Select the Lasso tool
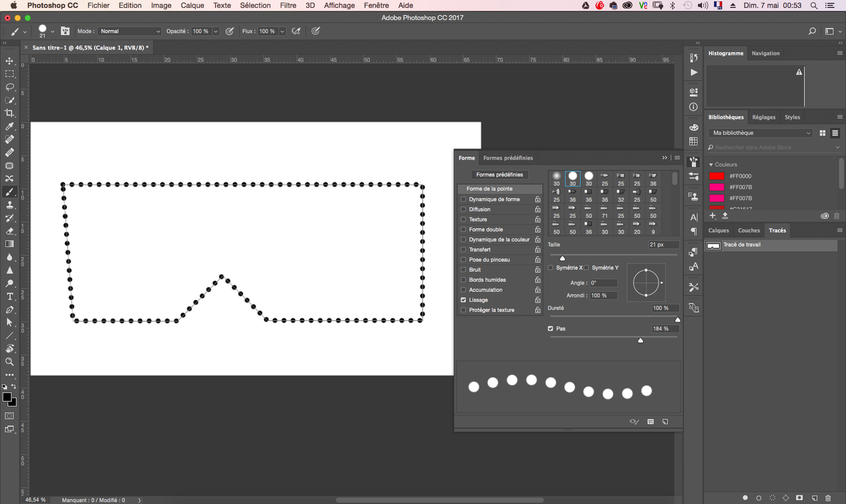The height and width of the screenshot is (504, 846). (9, 87)
